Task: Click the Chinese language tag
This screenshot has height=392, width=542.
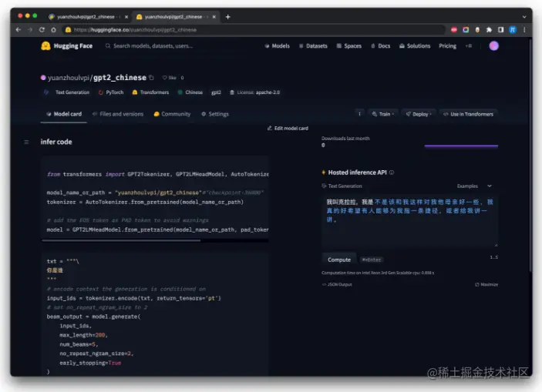Action: [x=190, y=92]
